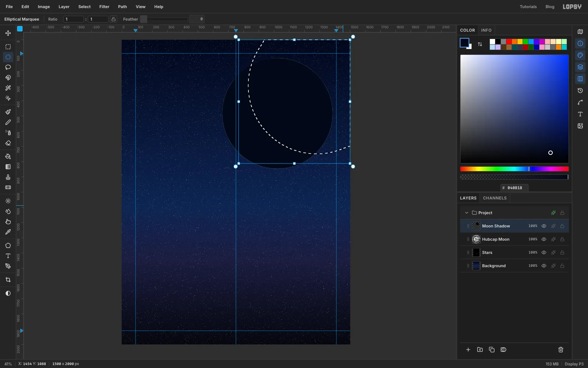Click the hex color input field
This screenshot has width=588, height=368.
click(514, 188)
